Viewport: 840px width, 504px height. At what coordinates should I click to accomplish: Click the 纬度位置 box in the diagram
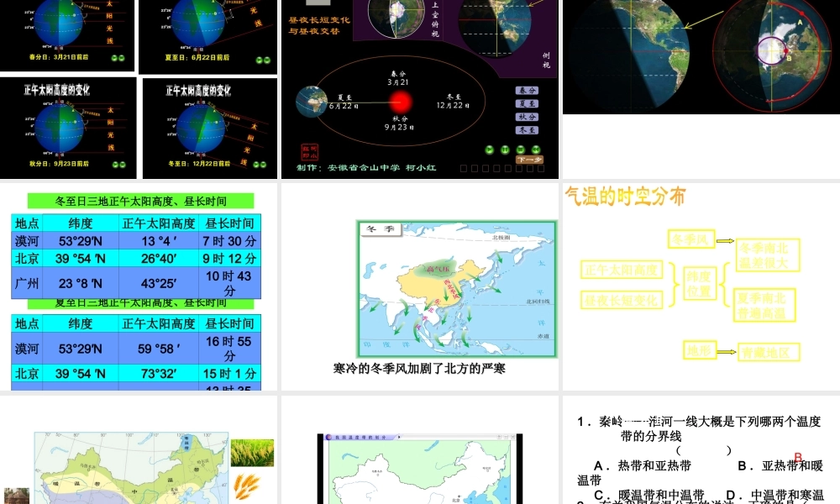click(x=699, y=284)
